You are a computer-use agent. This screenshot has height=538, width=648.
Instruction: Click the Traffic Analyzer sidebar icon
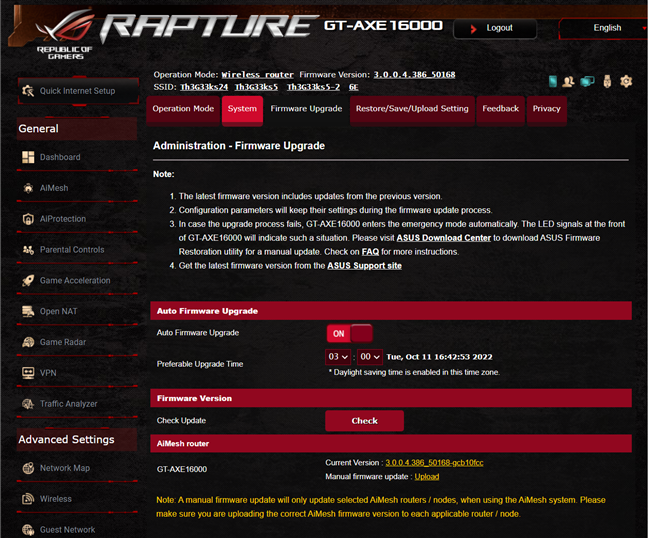(28, 404)
